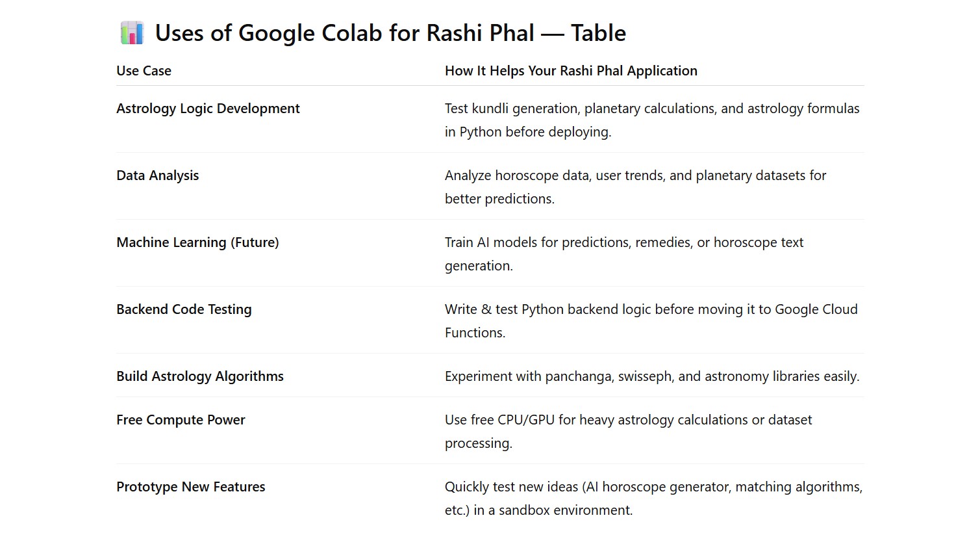
Task: Click the free CPU/GPU description text
Action: (627, 431)
